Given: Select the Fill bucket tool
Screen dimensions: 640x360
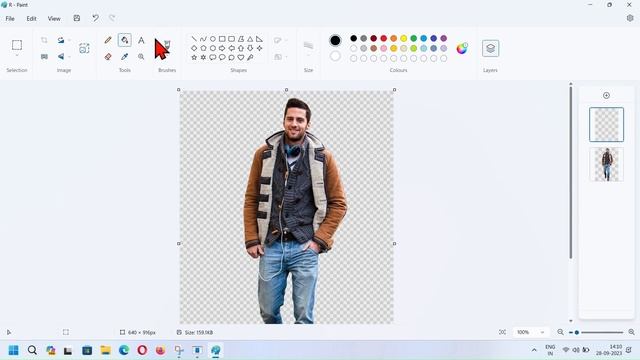Looking at the screenshot, I should pos(124,40).
